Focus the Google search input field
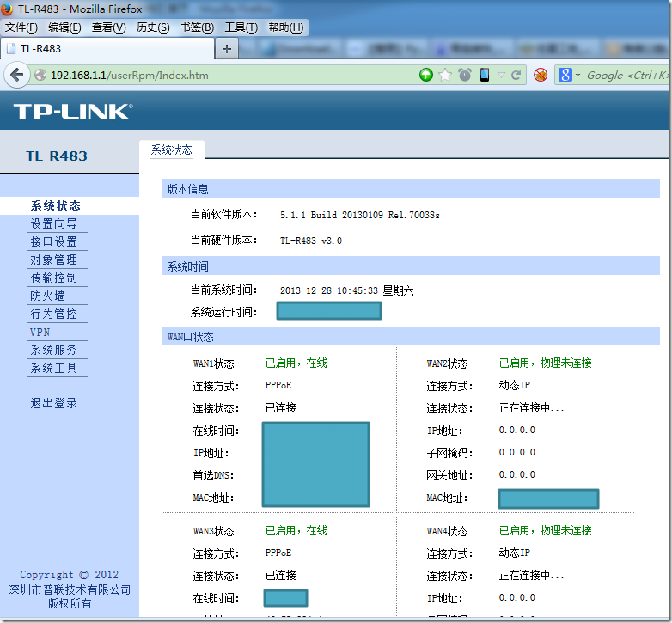The height and width of the screenshot is (623, 672). pos(626,76)
